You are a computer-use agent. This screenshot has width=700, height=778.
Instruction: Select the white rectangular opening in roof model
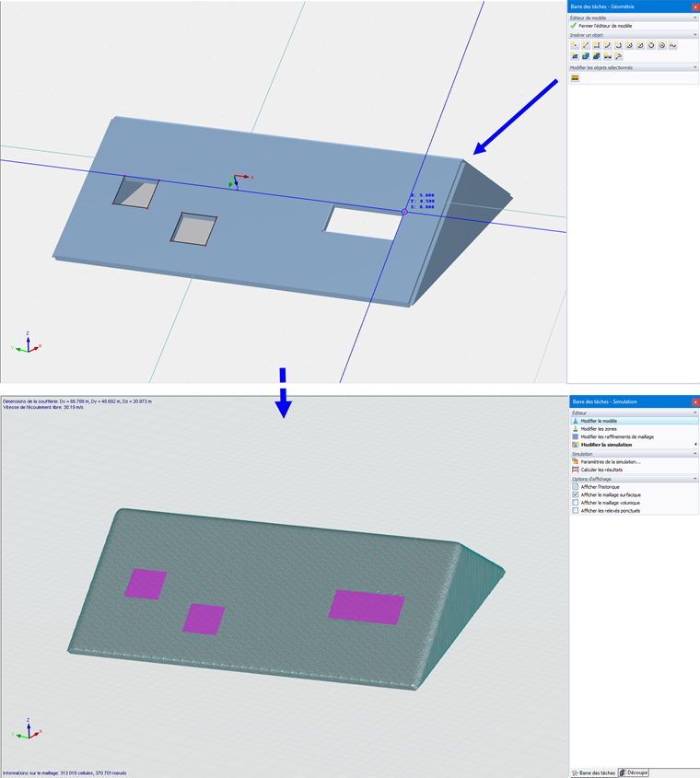[x=364, y=224]
